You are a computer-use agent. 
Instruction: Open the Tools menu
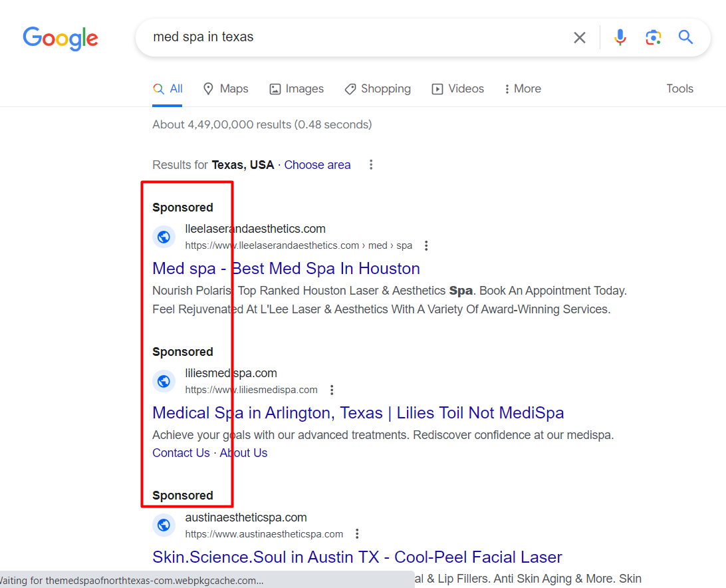(x=679, y=88)
